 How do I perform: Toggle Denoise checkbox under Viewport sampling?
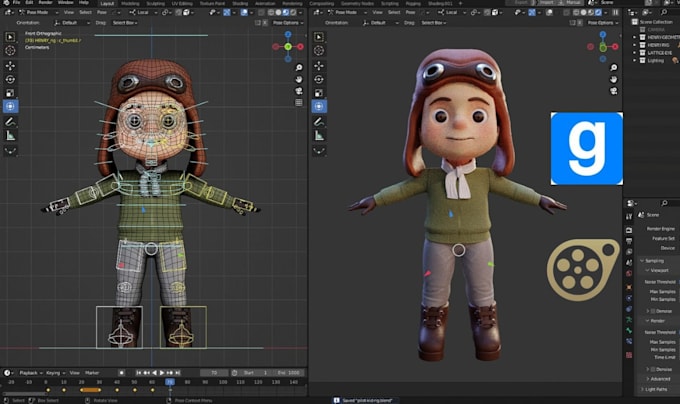tap(653, 311)
